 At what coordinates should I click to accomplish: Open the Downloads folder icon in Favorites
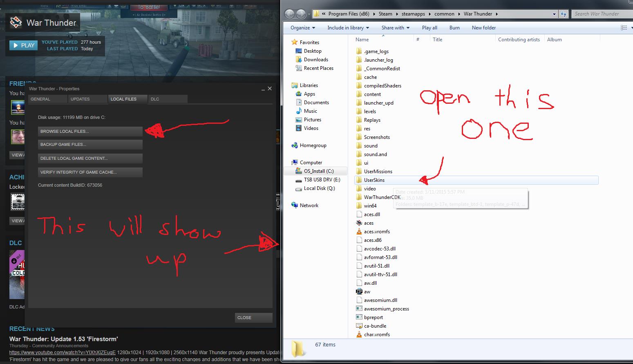[x=298, y=60]
